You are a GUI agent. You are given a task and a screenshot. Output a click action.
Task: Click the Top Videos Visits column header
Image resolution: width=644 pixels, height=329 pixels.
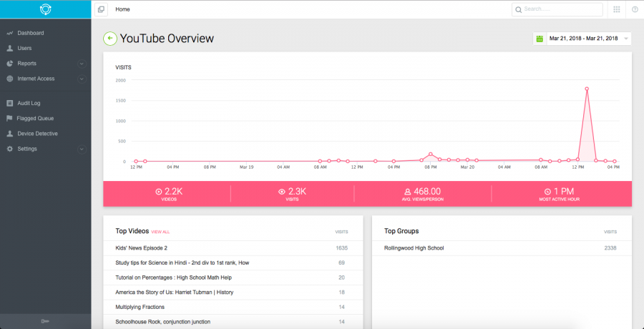pyautogui.click(x=342, y=232)
